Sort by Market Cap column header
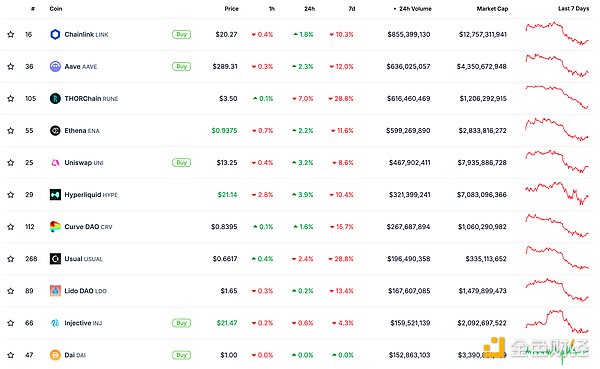 click(x=492, y=8)
